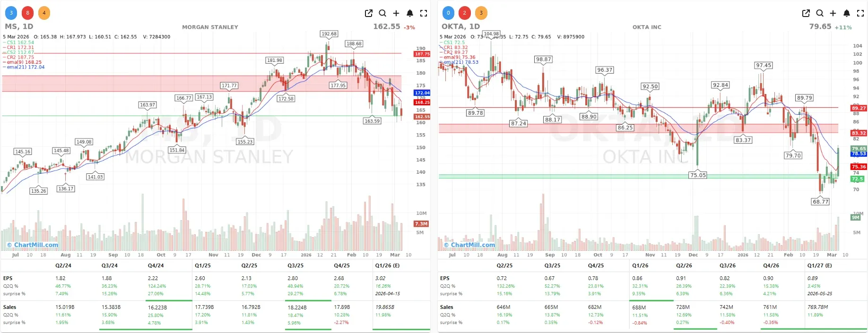
Task: Click the 192.68 high price label on the MS chart
Action: click(329, 34)
